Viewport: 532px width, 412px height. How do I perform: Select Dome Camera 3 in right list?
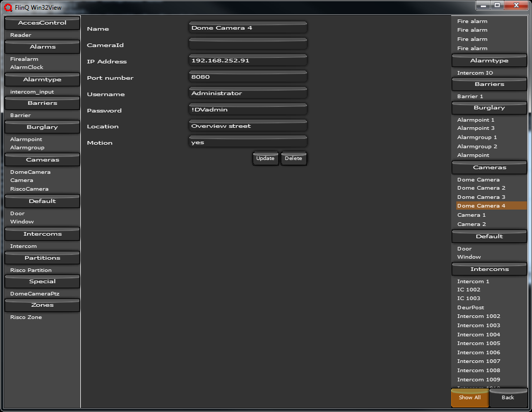(481, 197)
